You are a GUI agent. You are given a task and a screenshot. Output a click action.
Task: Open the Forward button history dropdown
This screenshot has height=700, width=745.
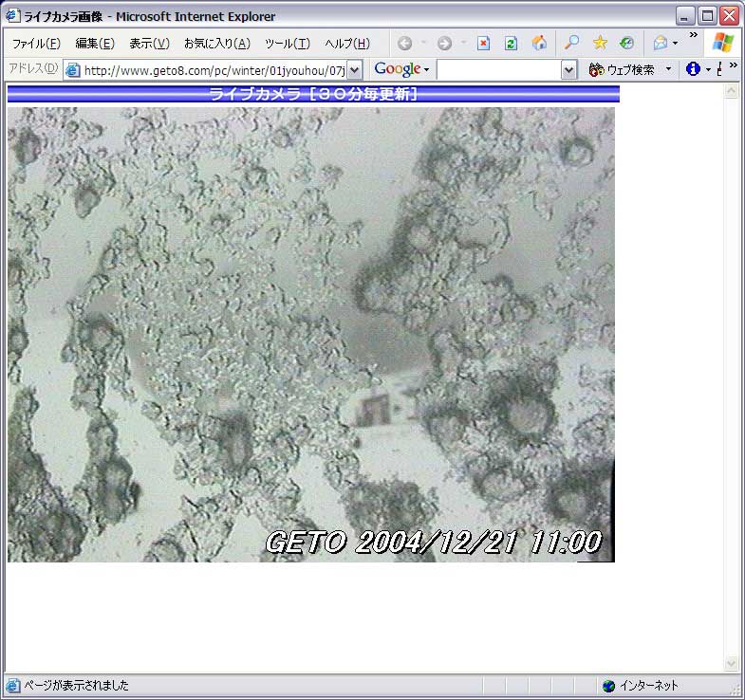[x=463, y=44]
